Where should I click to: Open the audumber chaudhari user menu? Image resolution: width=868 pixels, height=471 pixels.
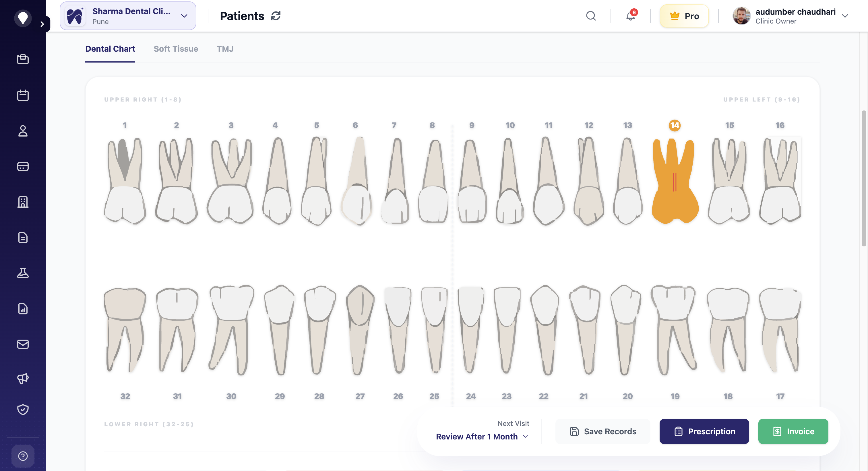[x=790, y=16]
